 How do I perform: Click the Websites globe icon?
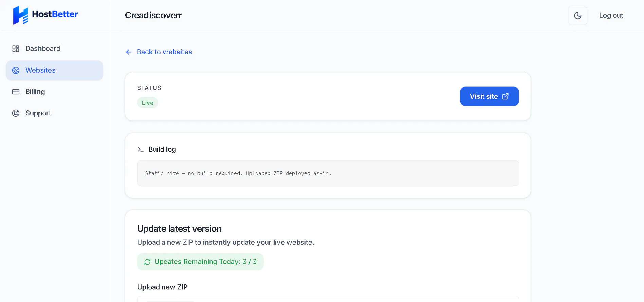(16, 70)
